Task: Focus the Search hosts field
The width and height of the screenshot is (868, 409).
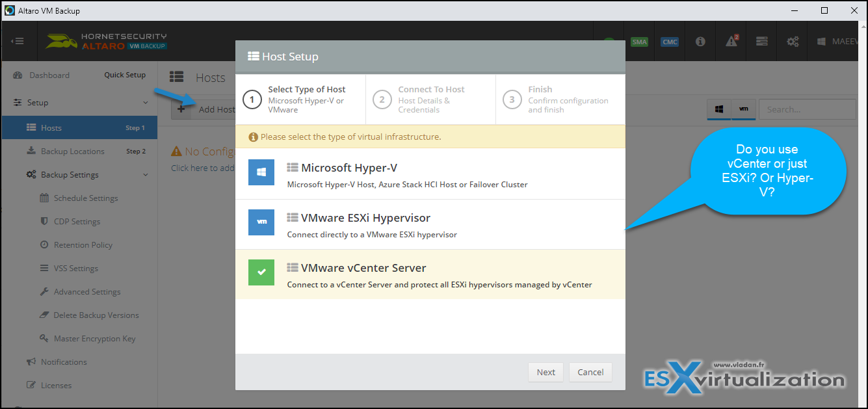Action: pos(808,109)
